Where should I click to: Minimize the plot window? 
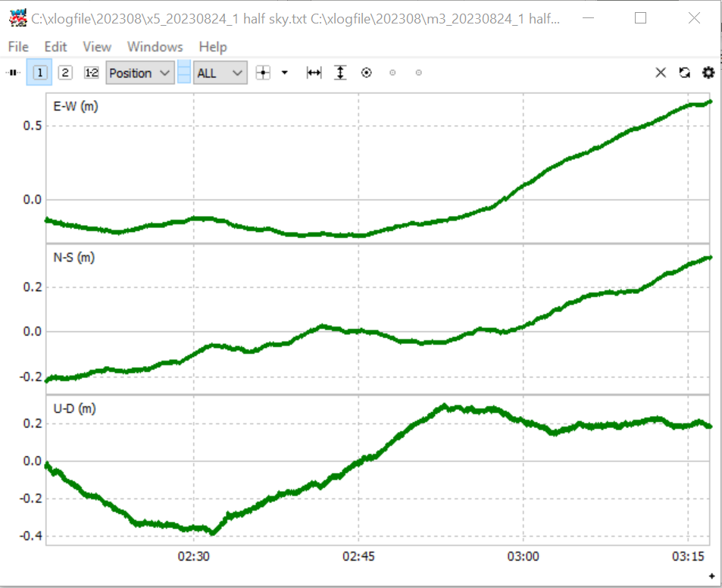(588, 18)
